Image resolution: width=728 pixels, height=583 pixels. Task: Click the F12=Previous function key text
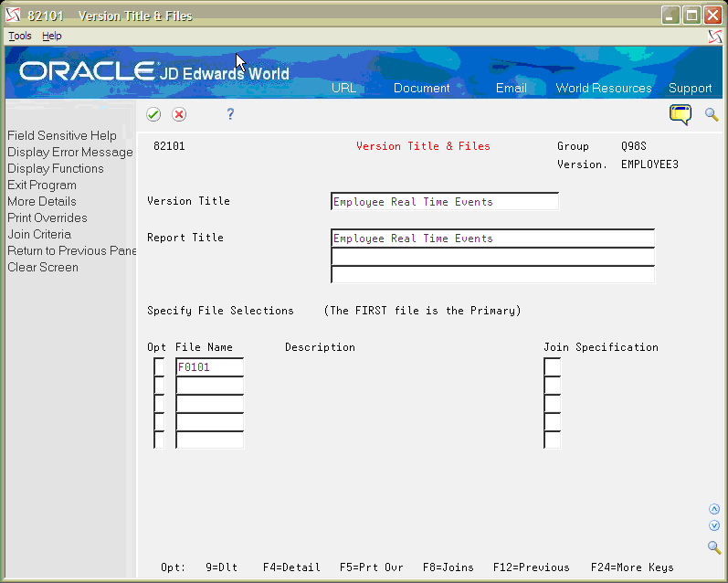pyautogui.click(x=531, y=567)
